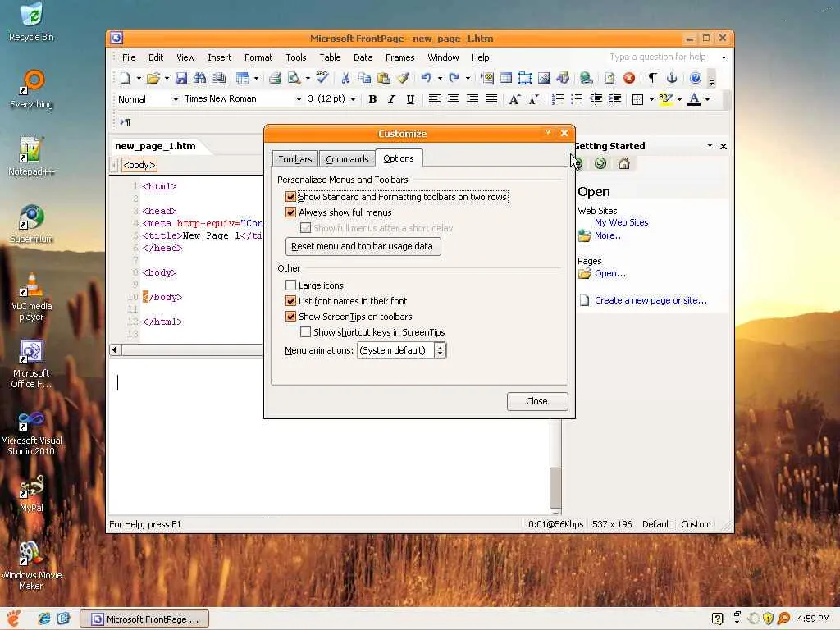This screenshot has height=630, width=840.
Task: Click the Close button in Customize dialog
Action: point(536,401)
